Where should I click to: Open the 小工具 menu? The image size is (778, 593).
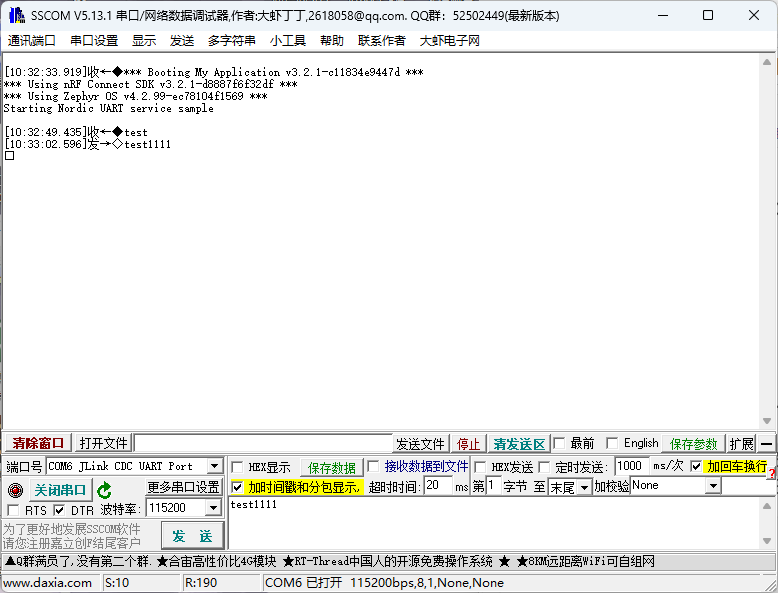288,41
